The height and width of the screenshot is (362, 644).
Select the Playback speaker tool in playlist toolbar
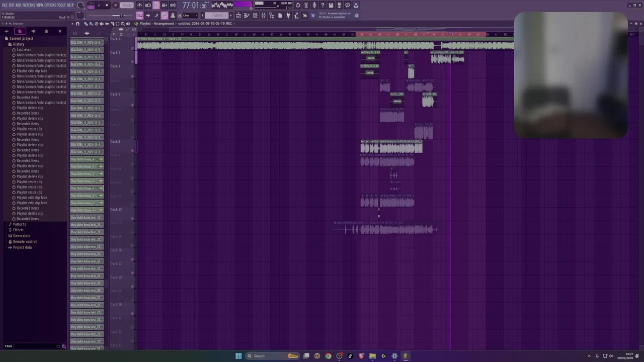click(x=128, y=24)
